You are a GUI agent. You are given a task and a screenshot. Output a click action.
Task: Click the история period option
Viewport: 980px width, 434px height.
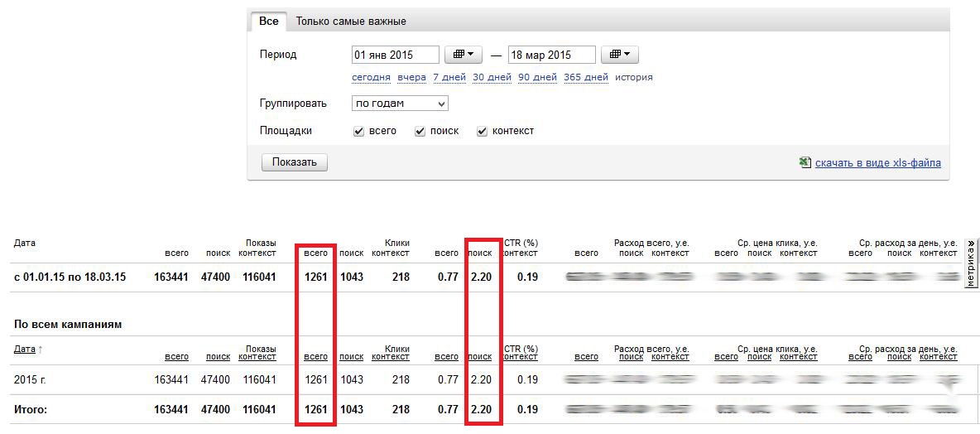point(634,78)
